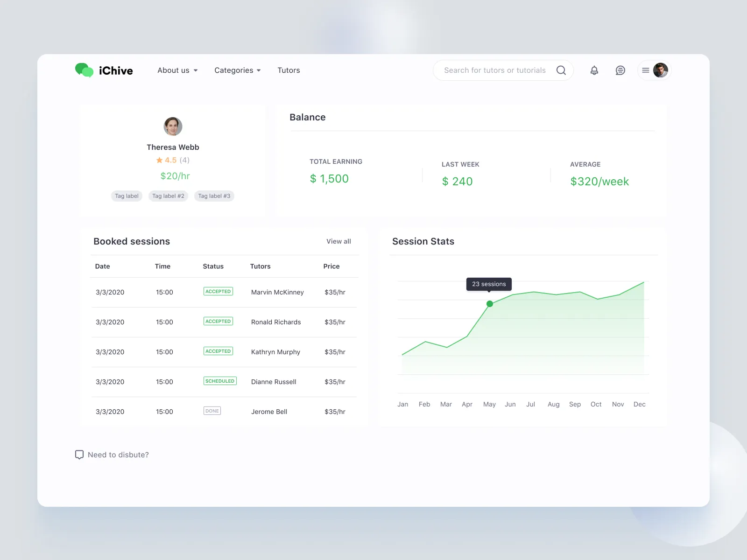The image size is (747, 560).
Task: Click Theresa Webb's profile photo
Action: 173,126
